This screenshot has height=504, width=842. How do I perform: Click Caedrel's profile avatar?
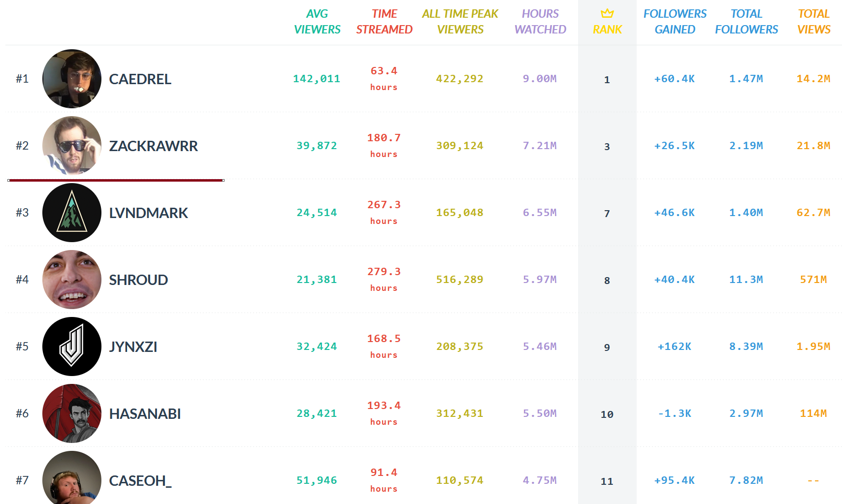(72, 79)
